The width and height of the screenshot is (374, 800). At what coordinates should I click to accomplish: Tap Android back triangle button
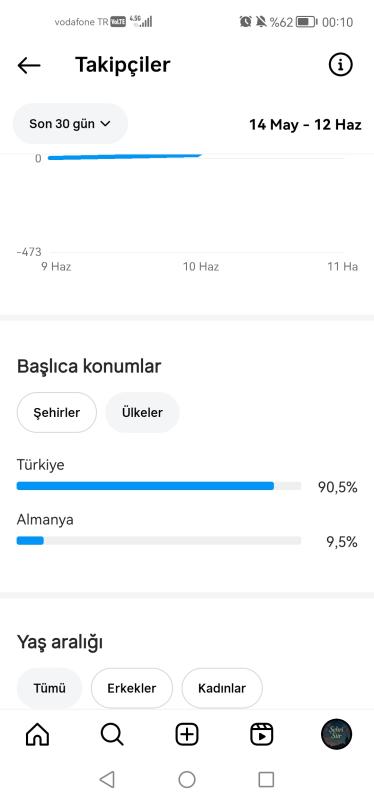coord(107,779)
